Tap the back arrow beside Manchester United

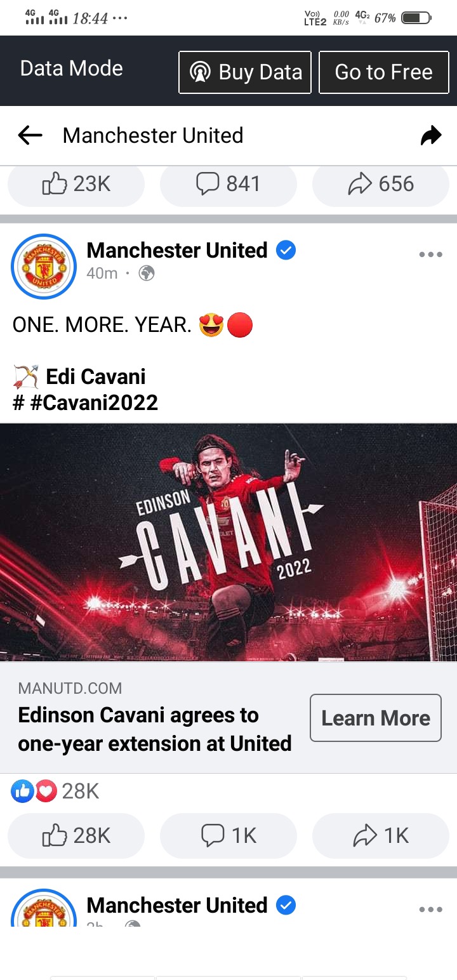point(30,135)
